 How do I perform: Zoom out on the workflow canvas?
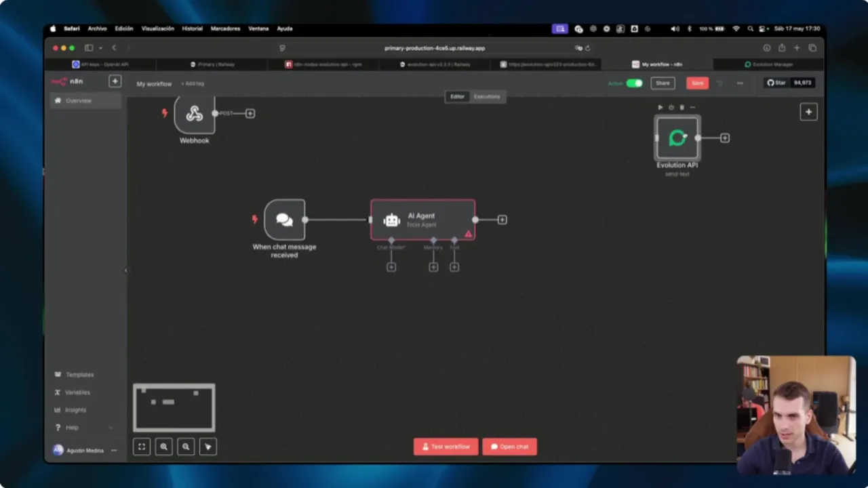click(186, 447)
